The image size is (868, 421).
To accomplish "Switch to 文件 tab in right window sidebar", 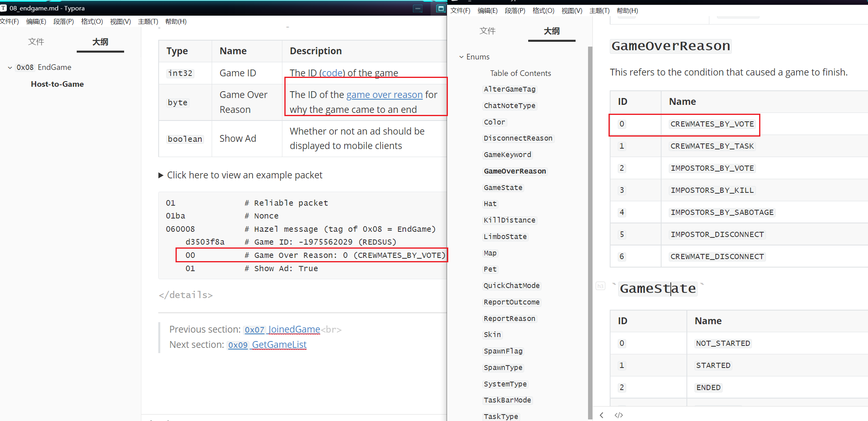I will pyautogui.click(x=488, y=31).
